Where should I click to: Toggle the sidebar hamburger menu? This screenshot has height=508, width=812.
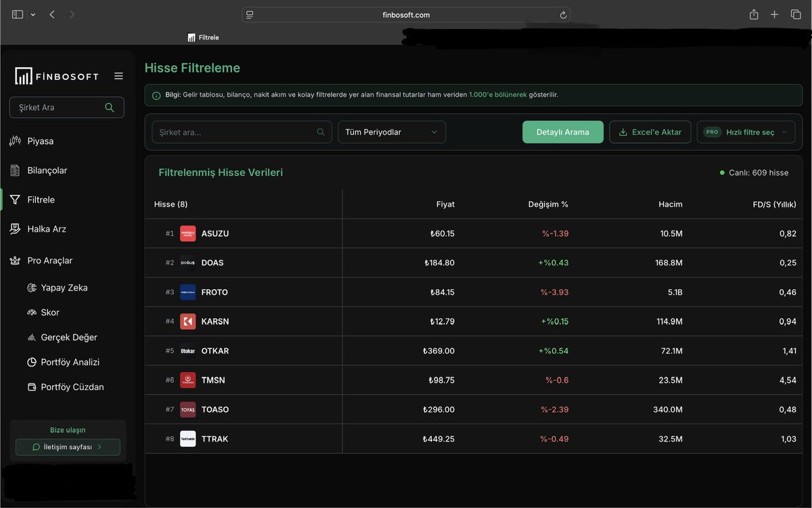[x=118, y=76]
